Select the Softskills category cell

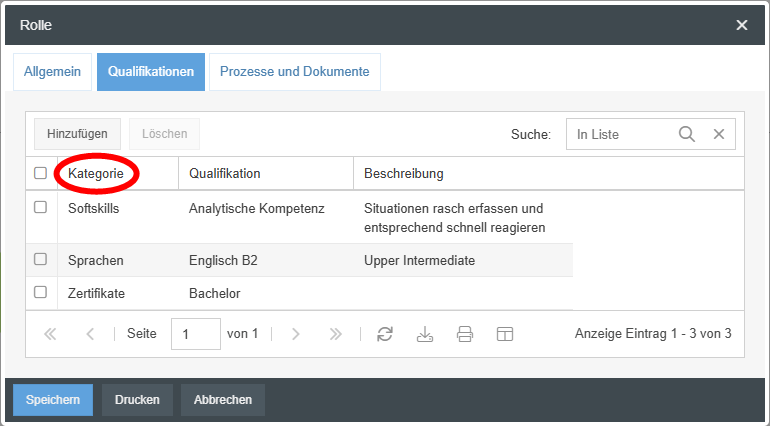point(93,208)
